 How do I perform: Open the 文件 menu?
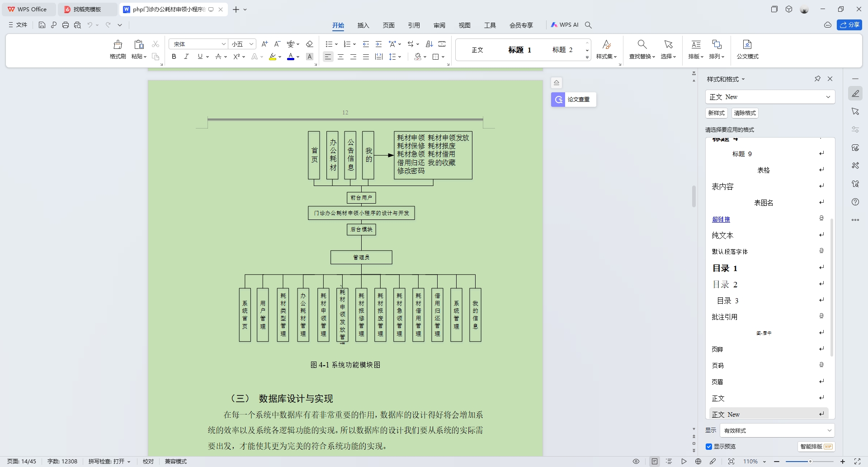(18, 25)
